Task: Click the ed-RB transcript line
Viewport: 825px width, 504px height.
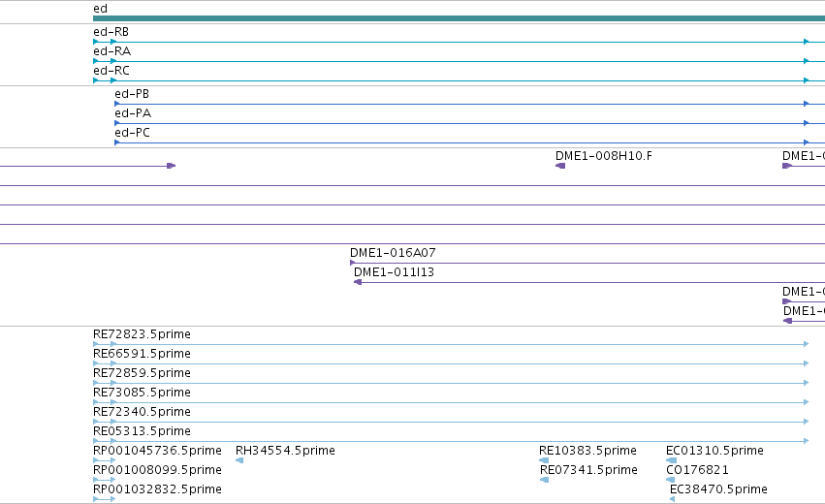Action: point(459,42)
